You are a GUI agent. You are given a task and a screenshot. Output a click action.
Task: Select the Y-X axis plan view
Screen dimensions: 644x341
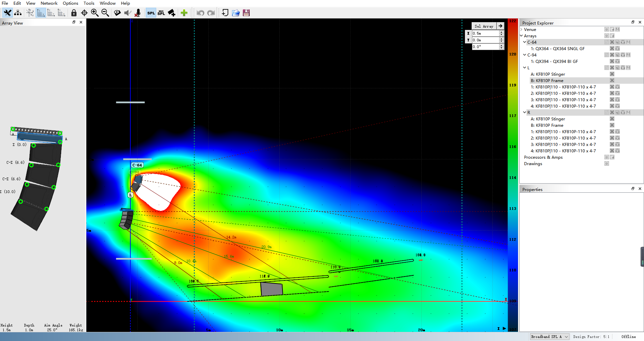61,13
